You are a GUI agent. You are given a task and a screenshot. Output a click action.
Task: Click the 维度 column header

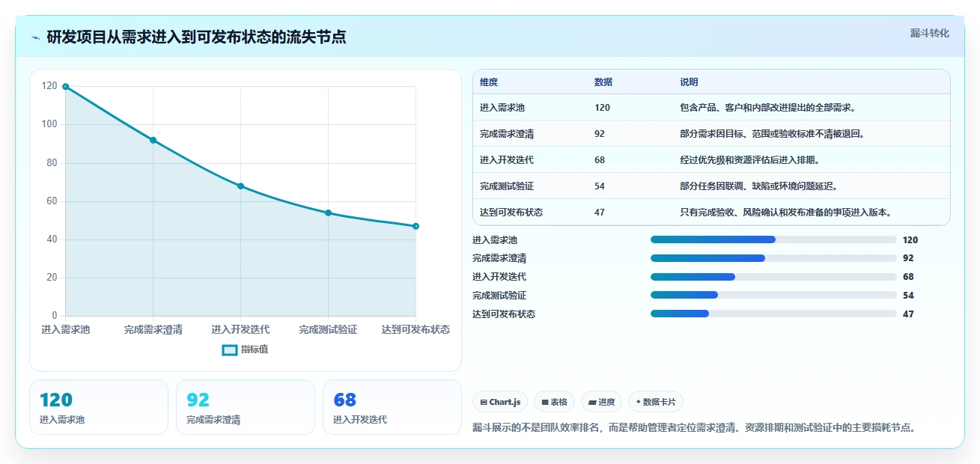[489, 82]
